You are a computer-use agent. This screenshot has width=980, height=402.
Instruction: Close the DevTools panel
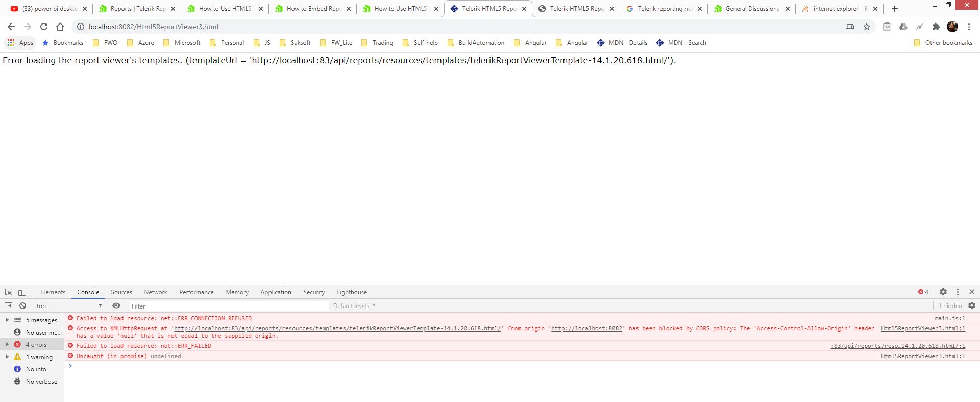[972, 292]
